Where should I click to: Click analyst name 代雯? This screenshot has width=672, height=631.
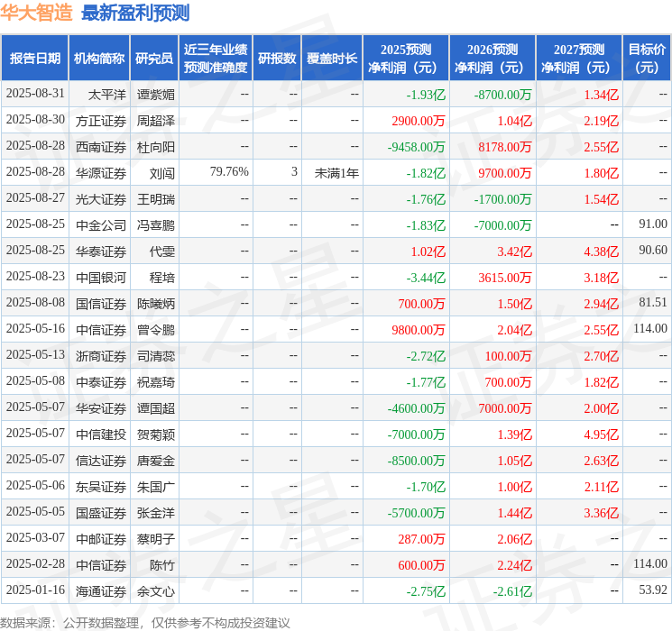[162, 251]
